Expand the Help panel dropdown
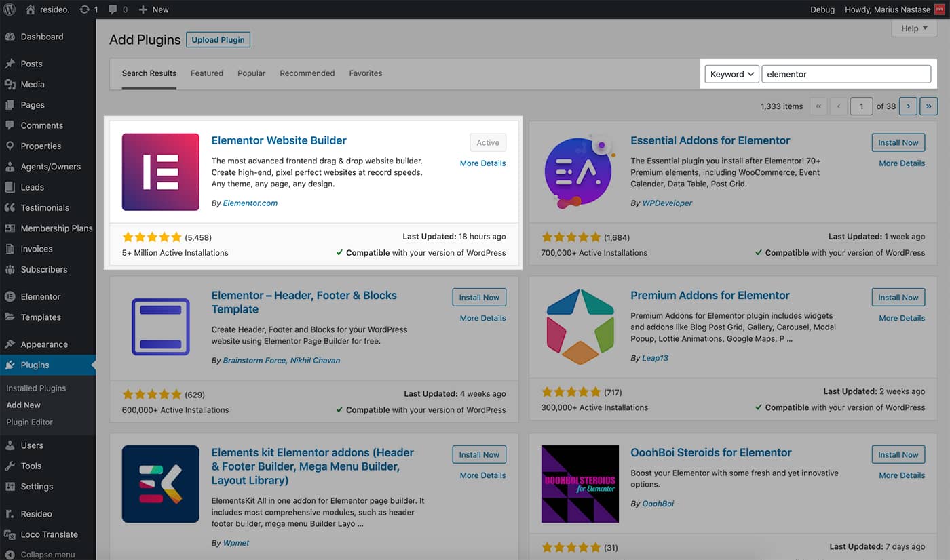This screenshot has height=560, width=950. coord(914,28)
